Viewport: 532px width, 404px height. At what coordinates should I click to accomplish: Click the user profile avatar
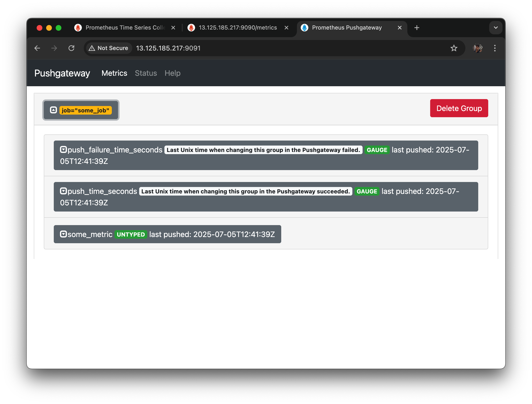point(478,48)
